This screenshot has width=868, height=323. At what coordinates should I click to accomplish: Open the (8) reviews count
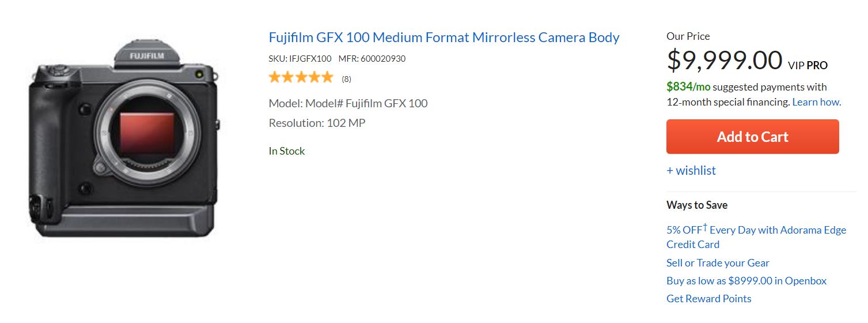coord(346,79)
